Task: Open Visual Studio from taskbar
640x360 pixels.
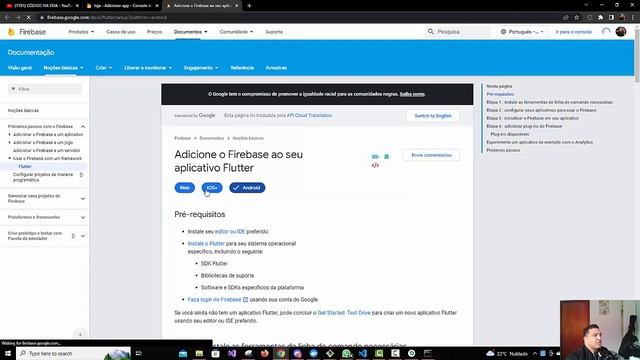Action: point(232,353)
